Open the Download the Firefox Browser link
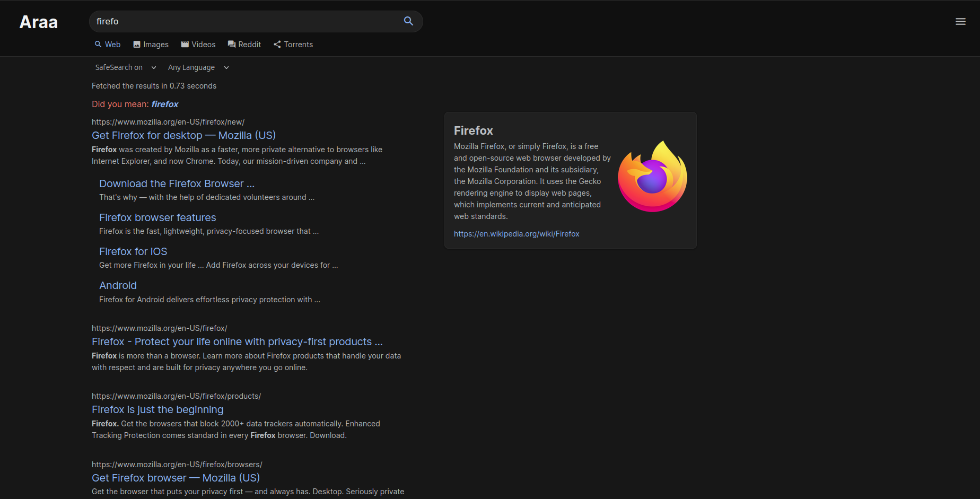Viewport: 980px width, 499px height. [177, 183]
